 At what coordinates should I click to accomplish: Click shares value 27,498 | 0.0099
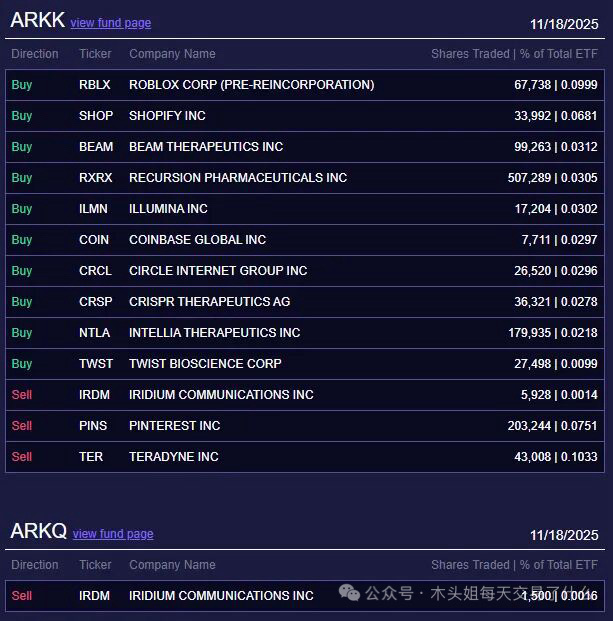(x=556, y=364)
